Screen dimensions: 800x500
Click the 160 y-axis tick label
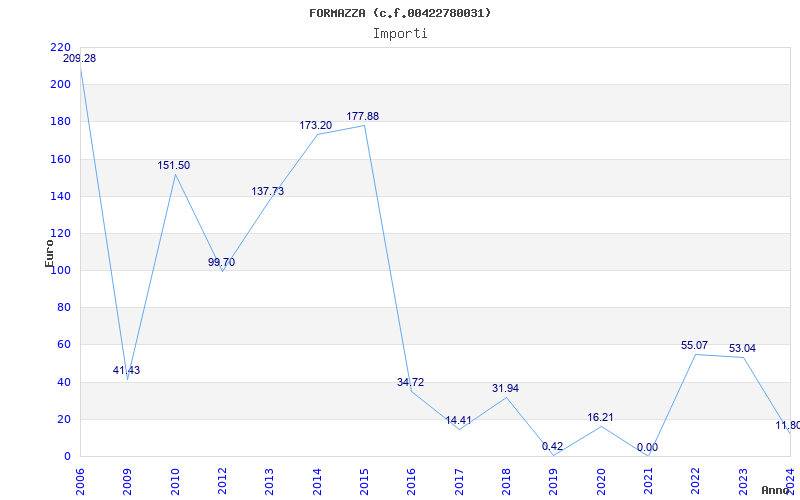point(61,159)
